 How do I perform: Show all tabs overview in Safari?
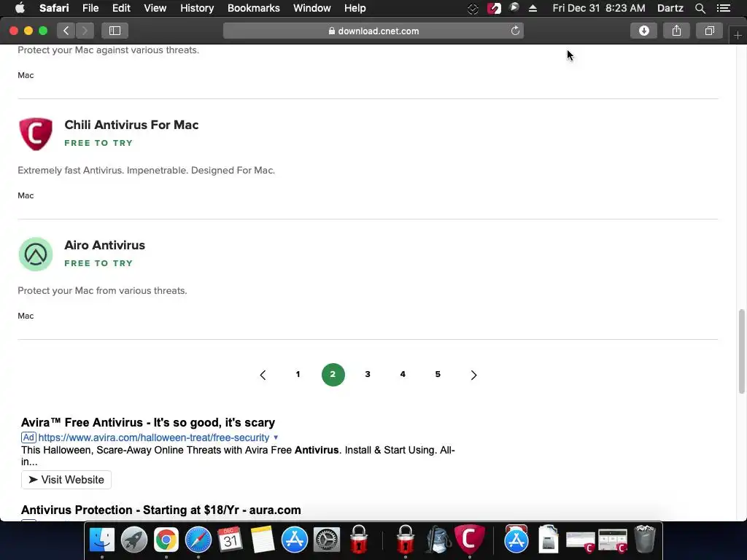(x=709, y=31)
